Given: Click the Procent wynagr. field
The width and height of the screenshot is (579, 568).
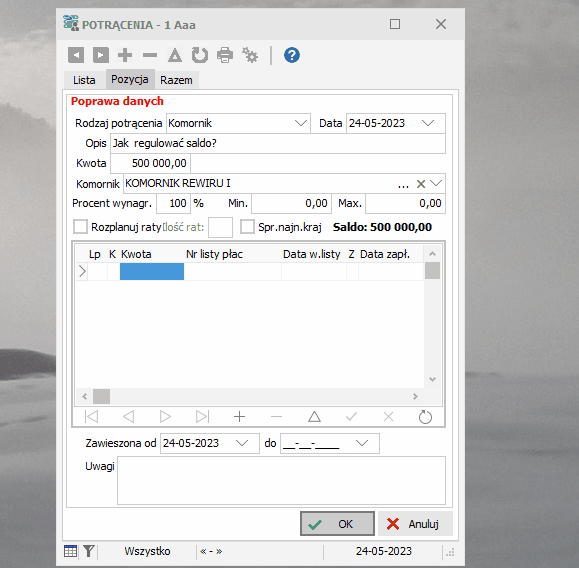Looking at the screenshot, I should click(174, 203).
